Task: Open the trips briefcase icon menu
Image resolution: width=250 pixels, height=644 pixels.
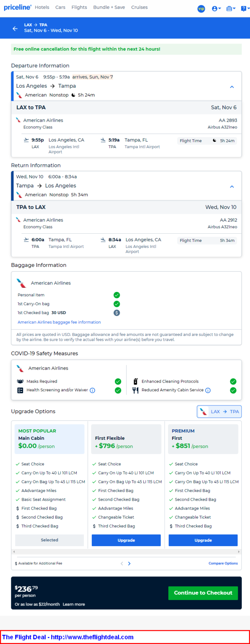Action: pyautogui.click(x=231, y=9)
